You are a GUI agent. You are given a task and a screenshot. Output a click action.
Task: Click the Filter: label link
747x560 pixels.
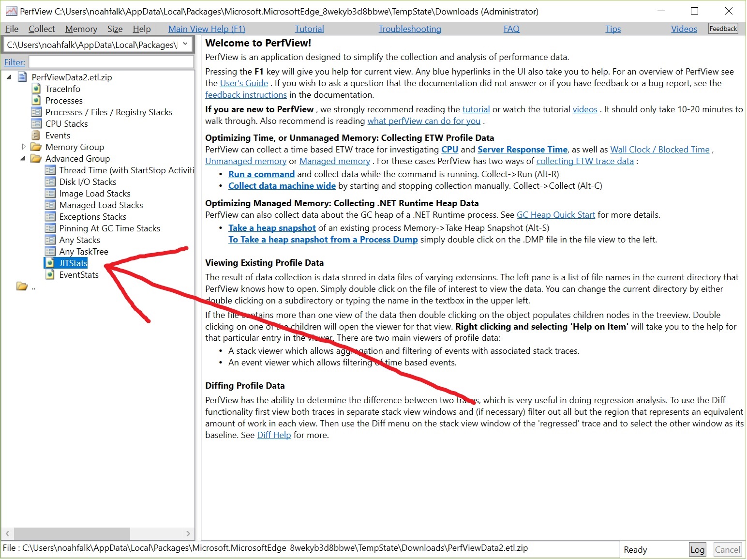[15, 62]
